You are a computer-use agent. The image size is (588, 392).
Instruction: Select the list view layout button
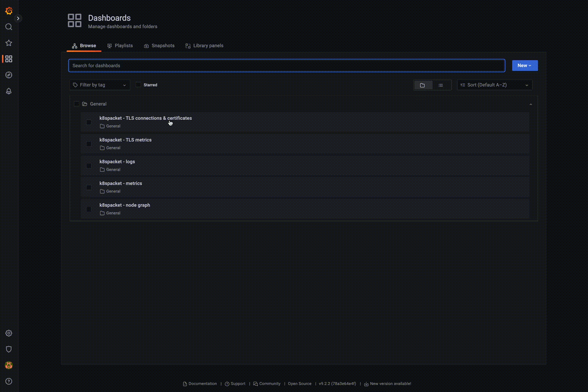tap(441, 85)
